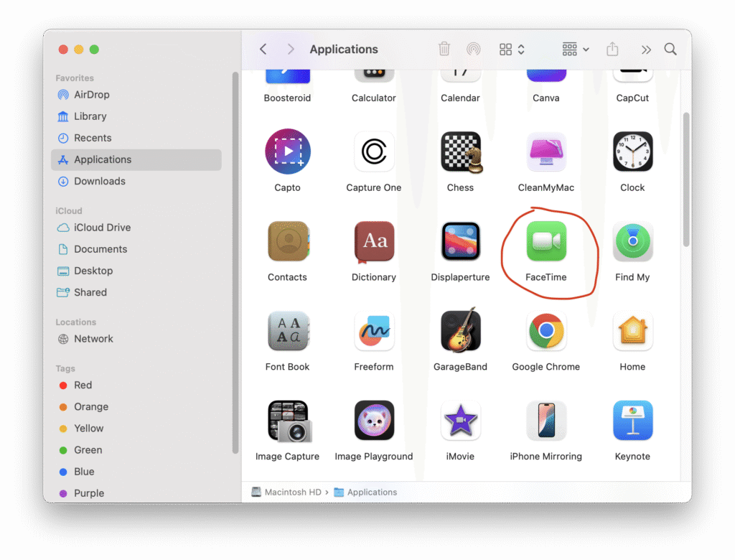
Task: Click the sidebar vertical scrollbar
Action: point(235,263)
